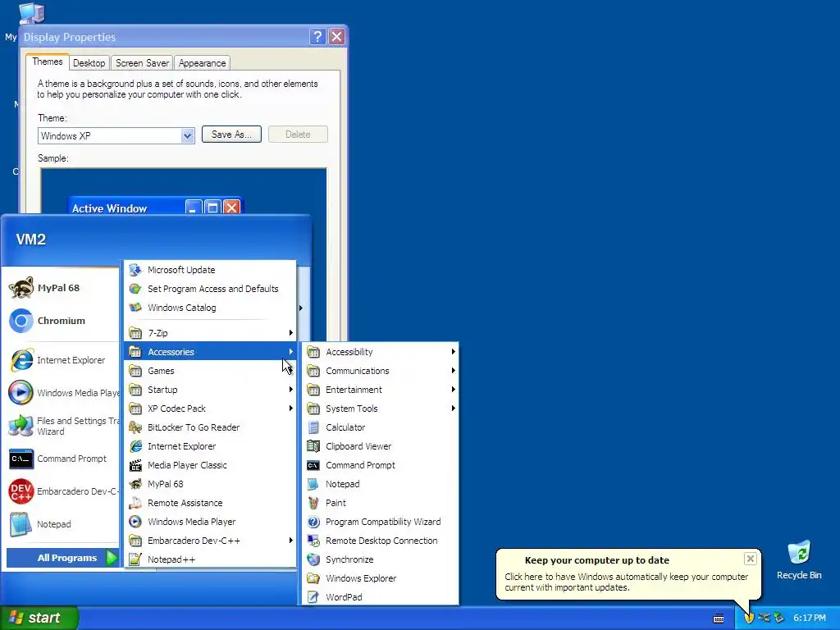Switch to the Themes tab
The image size is (840, 630).
click(47, 62)
